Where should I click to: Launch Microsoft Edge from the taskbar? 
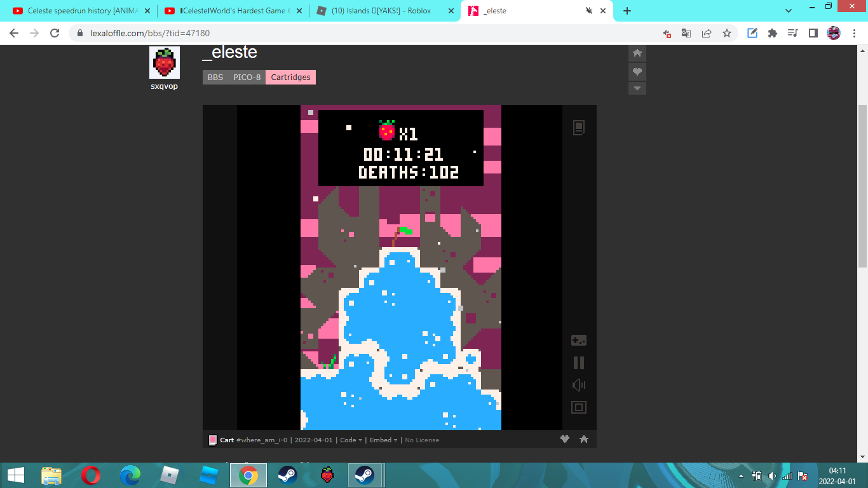[x=130, y=475]
